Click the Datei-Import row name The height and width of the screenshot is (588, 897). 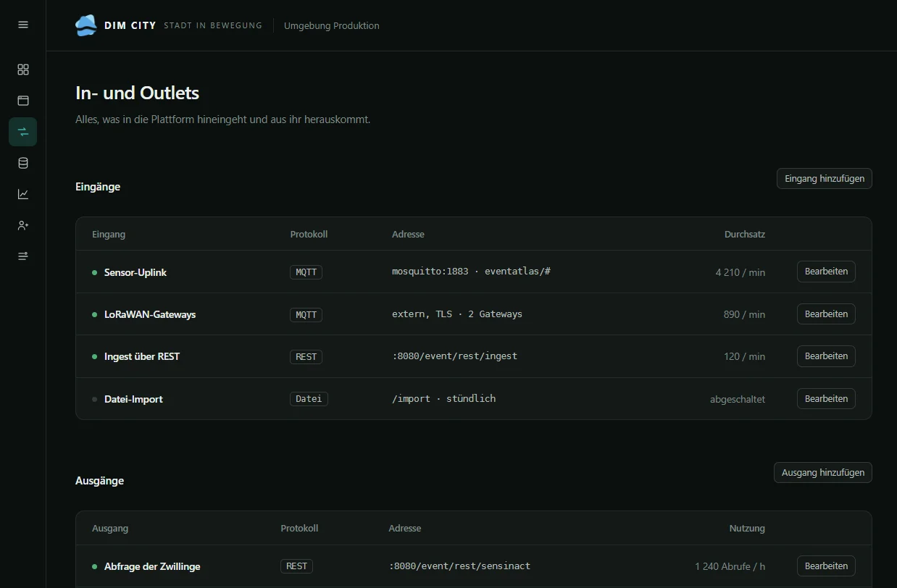click(133, 399)
